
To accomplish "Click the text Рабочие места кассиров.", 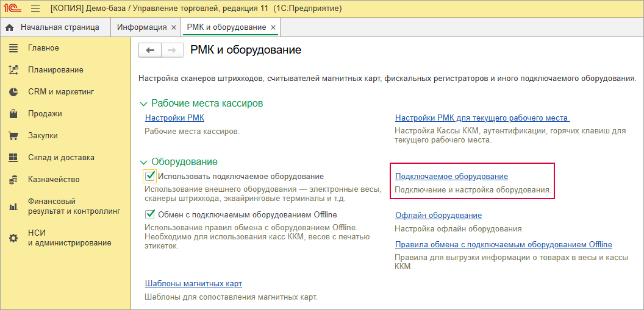I will pos(207,104).
